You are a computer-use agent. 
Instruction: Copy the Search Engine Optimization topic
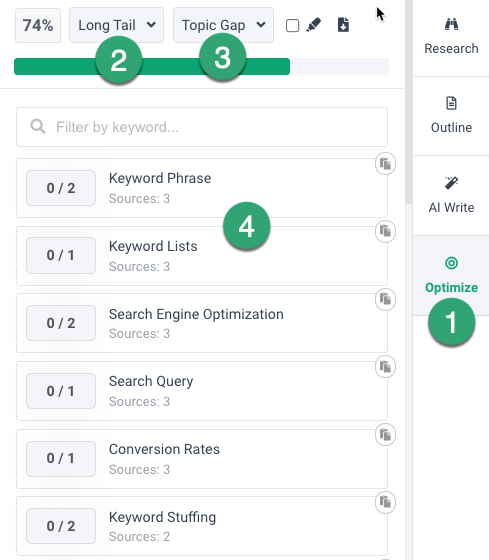pos(385,299)
